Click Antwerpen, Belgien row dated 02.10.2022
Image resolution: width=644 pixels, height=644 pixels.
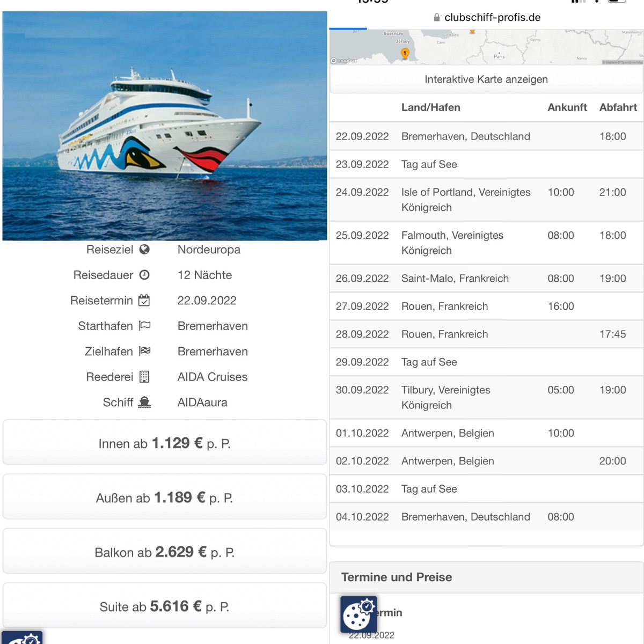tap(486, 461)
